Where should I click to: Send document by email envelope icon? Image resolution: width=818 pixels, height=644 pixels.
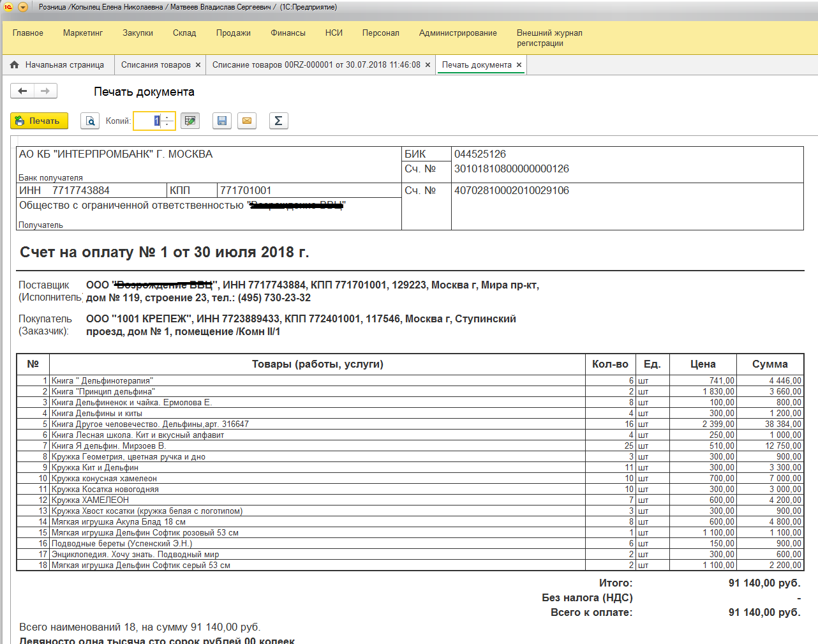point(247,121)
